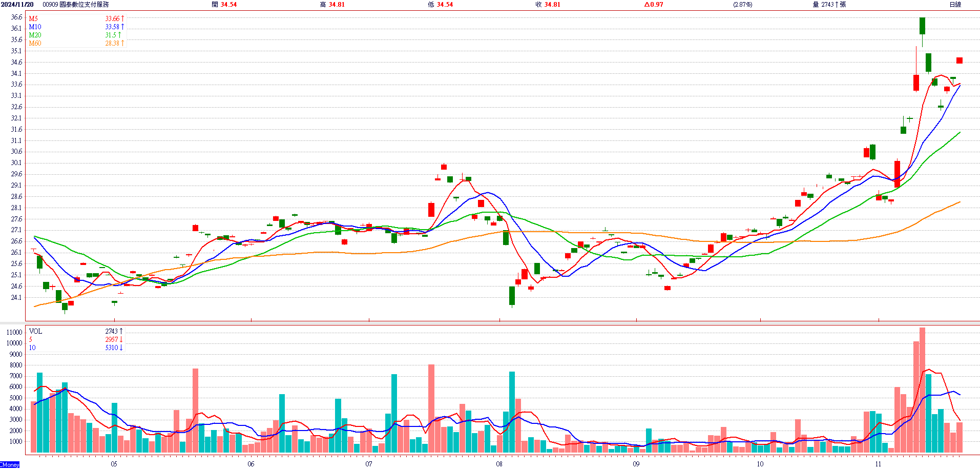This screenshot has height=470, width=980.
Task: Click the 11000 volume axis label
Action: coord(14,333)
